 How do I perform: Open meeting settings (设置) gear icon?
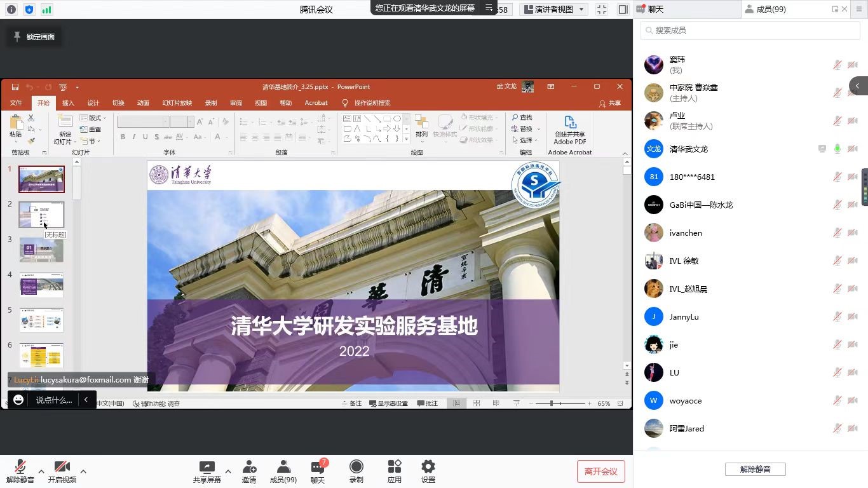428,468
